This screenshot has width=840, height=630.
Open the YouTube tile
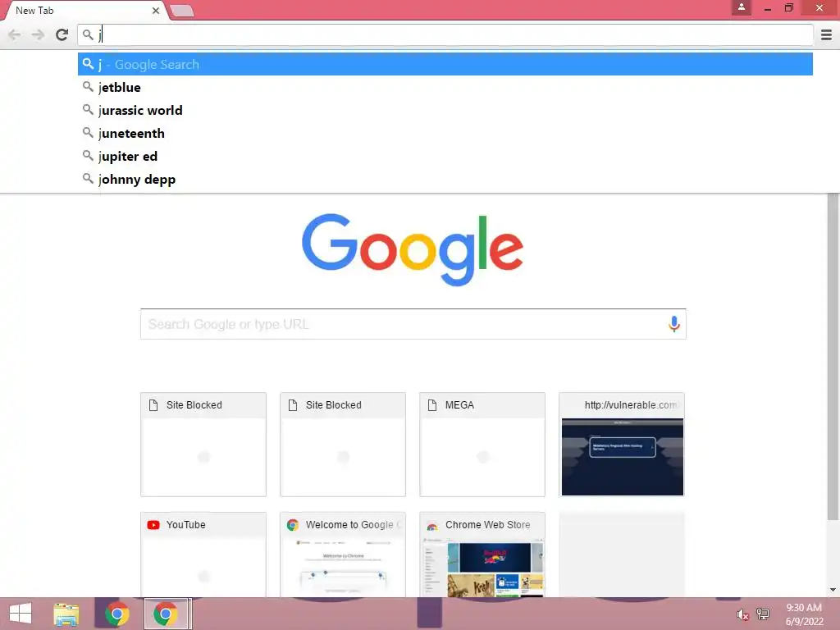pyautogui.click(x=203, y=555)
